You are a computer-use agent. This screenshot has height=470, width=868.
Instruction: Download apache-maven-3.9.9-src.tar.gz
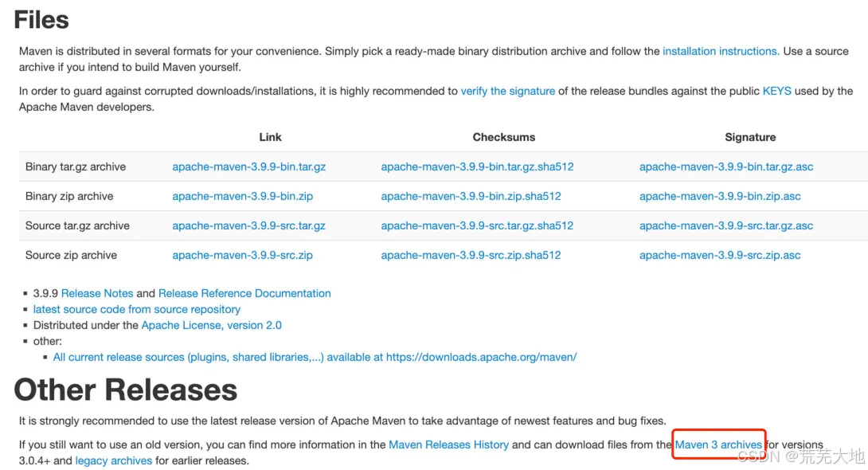(248, 225)
